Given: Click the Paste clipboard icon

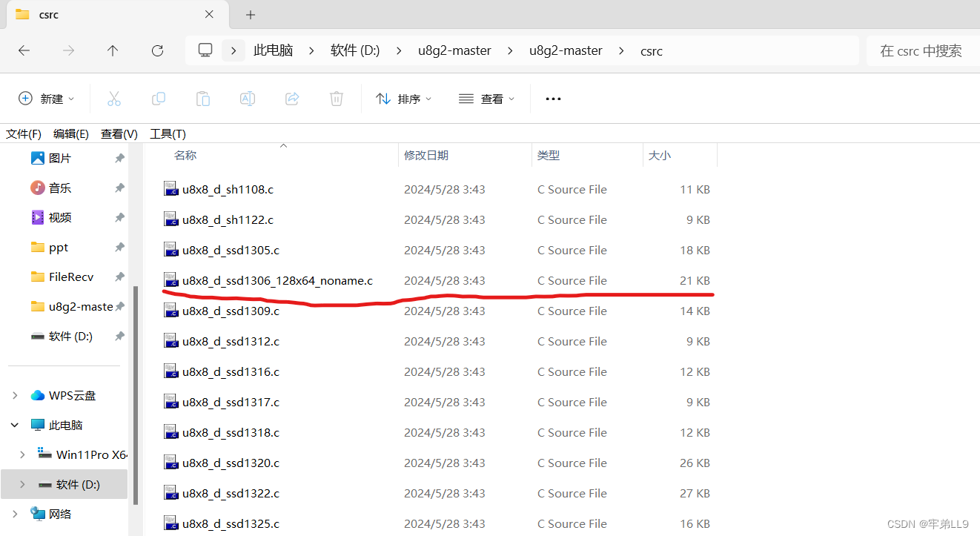Looking at the screenshot, I should pyautogui.click(x=203, y=99).
